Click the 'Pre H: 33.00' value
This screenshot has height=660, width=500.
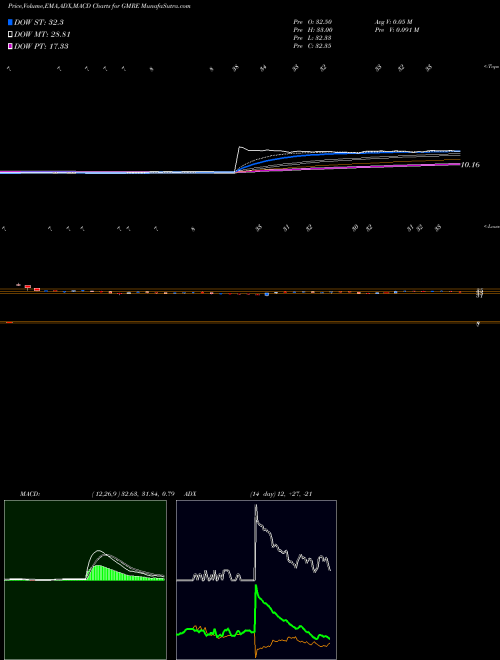point(312,30)
